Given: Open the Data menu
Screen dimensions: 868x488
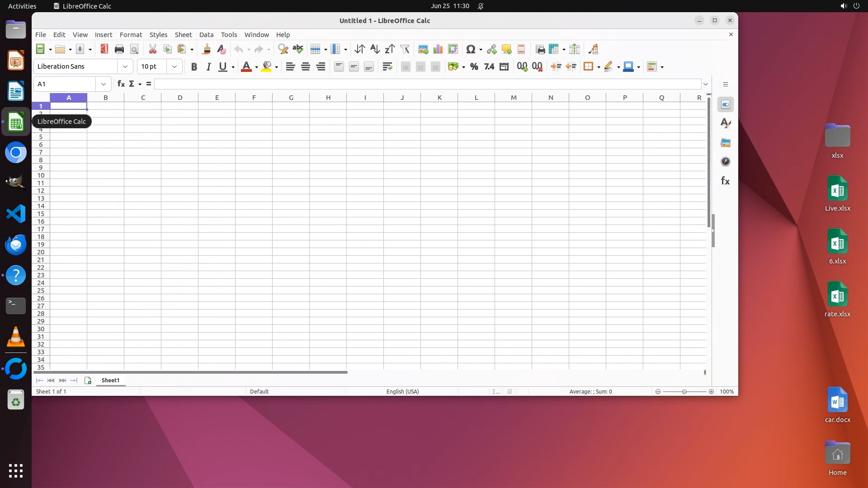Looking at the screenshot, I should (206, 35).
